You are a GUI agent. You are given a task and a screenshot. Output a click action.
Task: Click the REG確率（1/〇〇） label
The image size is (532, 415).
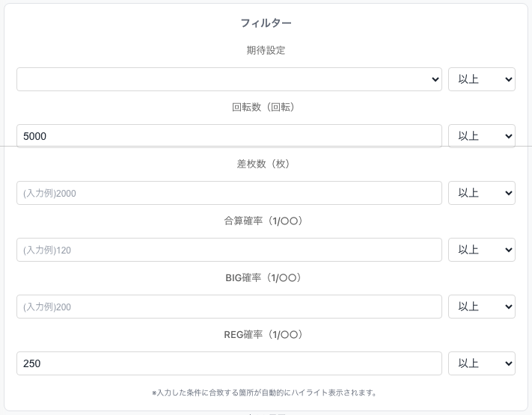pos(266,335)
